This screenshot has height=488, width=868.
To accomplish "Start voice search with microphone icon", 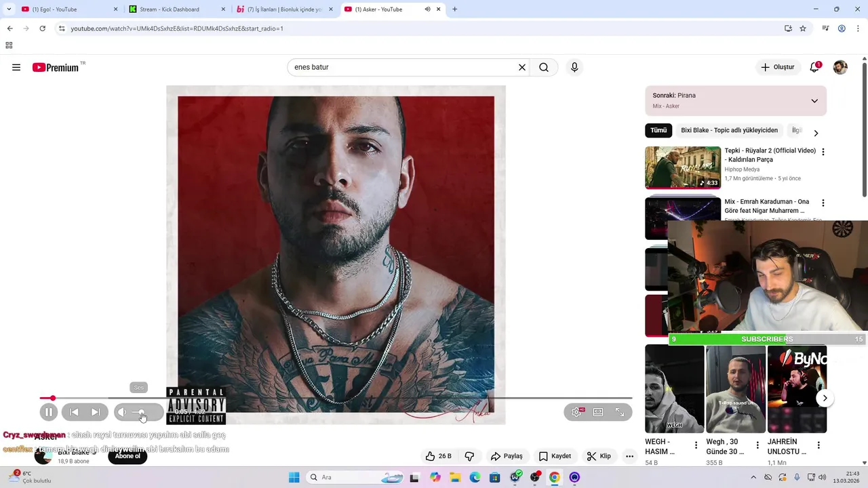I will pos(574,67).
